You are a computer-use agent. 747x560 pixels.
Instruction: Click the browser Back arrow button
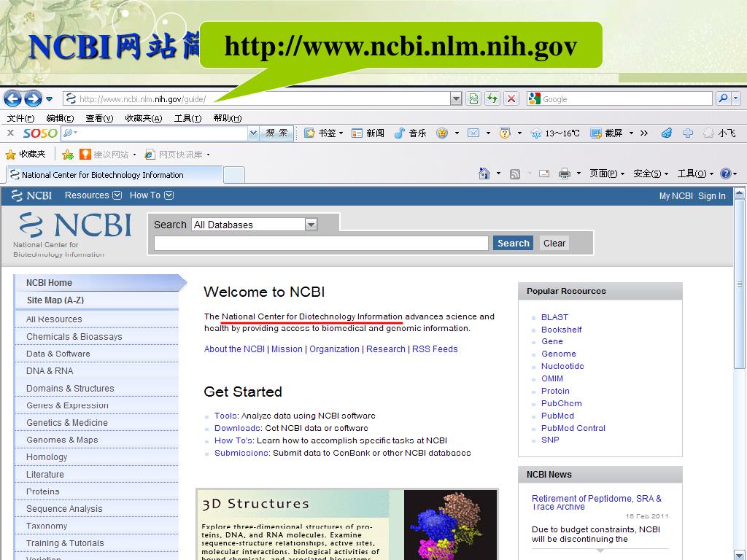point(13,98)
